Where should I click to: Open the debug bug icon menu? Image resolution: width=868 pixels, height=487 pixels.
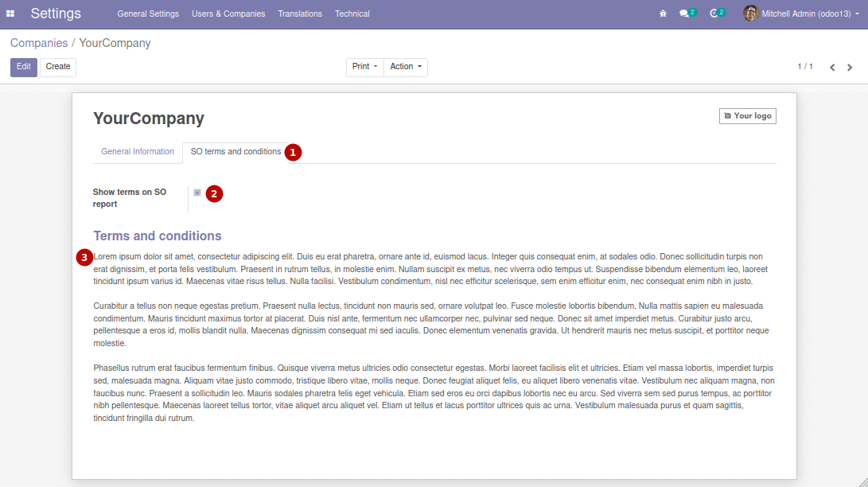663,14
